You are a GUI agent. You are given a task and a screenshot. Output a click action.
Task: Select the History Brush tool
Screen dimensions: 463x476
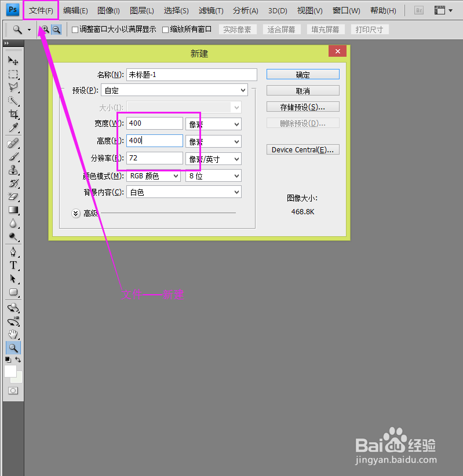13,183
